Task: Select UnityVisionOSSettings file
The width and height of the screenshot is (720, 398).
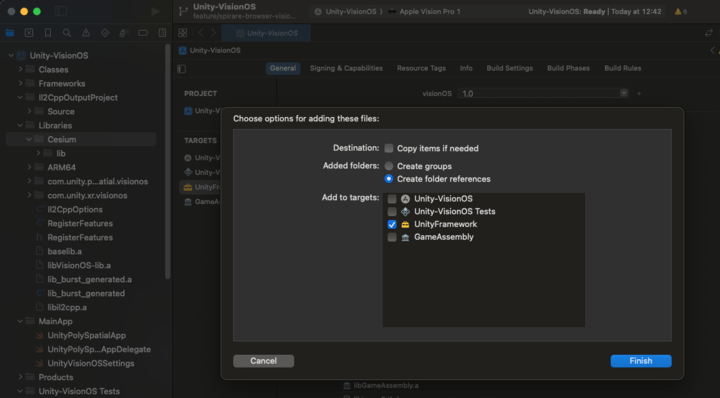Action: (x=90, y=363)
